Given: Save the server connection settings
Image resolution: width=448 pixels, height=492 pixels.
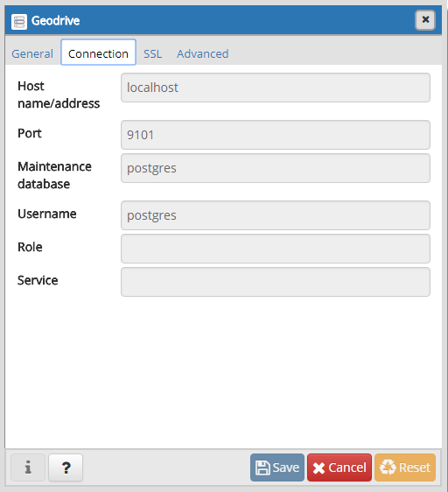Looking at the screenshot, I should [277, 467].
